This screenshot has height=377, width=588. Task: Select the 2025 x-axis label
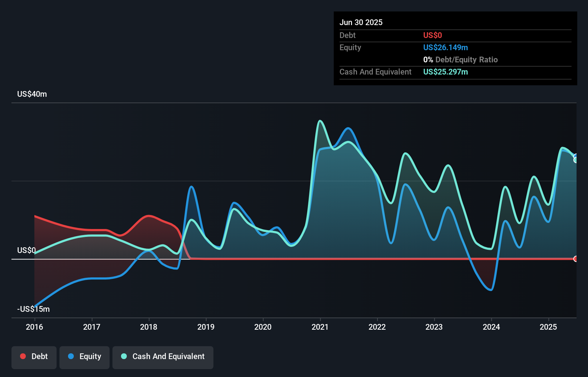(x=548, y=327)
